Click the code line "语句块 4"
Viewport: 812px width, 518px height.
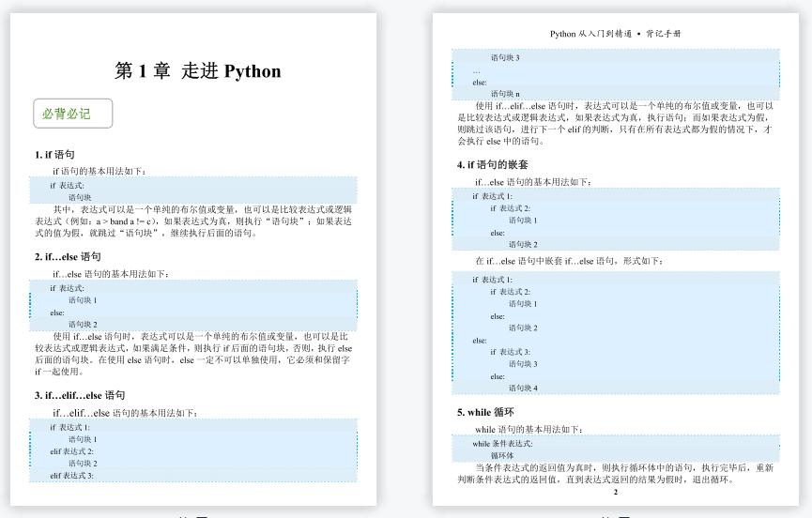523,388
